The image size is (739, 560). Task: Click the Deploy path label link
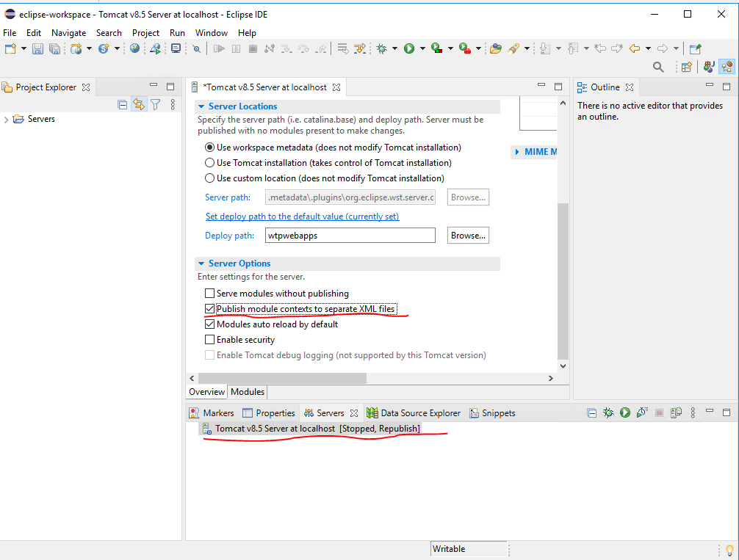229,236
